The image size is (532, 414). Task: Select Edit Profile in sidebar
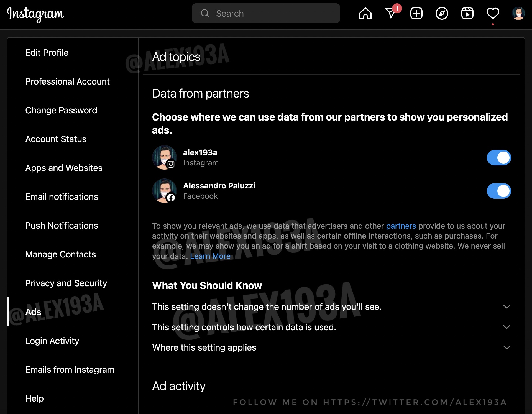point(47,53)
